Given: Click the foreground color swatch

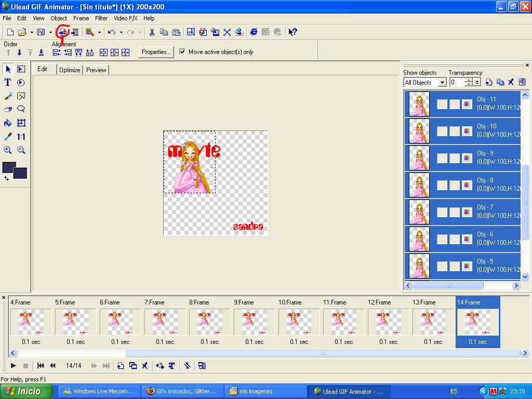Looking at the screenshot, I should coord(9,168).
